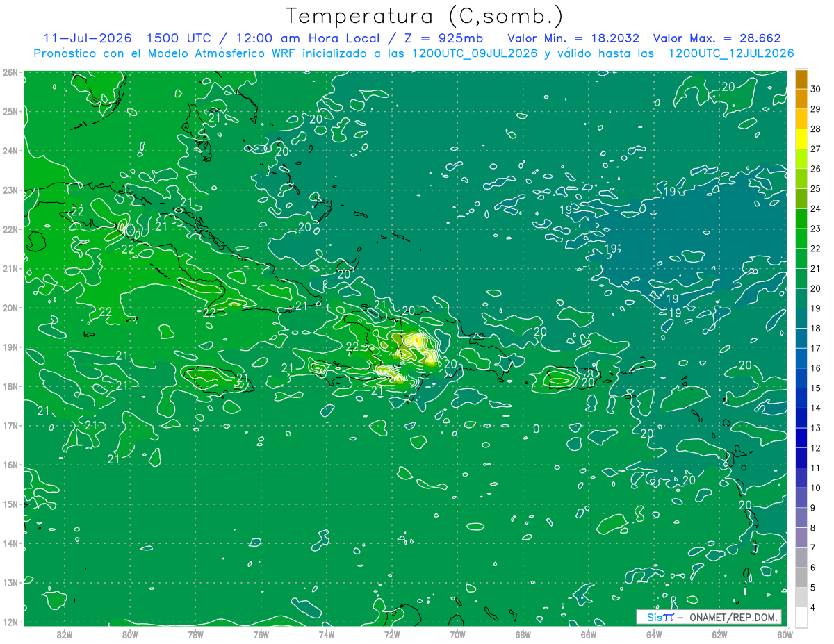Click 'Valor Min. = 18.2032' text
This screenshot has width=834, height=644.
pos(573,38)
